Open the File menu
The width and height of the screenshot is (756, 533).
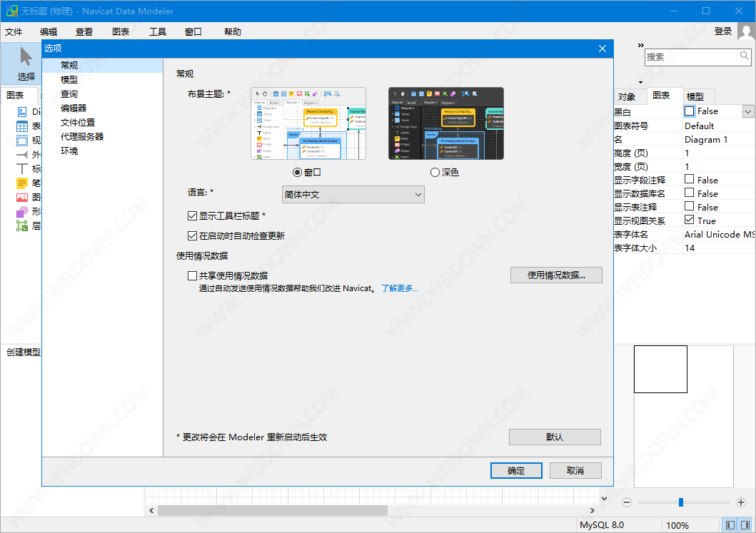pos(14,32)
